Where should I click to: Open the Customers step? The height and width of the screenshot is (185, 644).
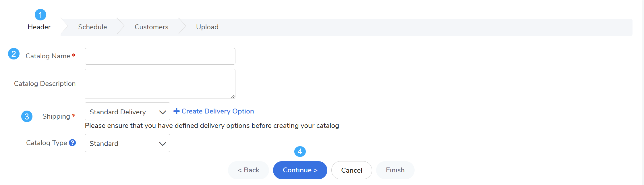pyautogui.click(x=151, y=27)
